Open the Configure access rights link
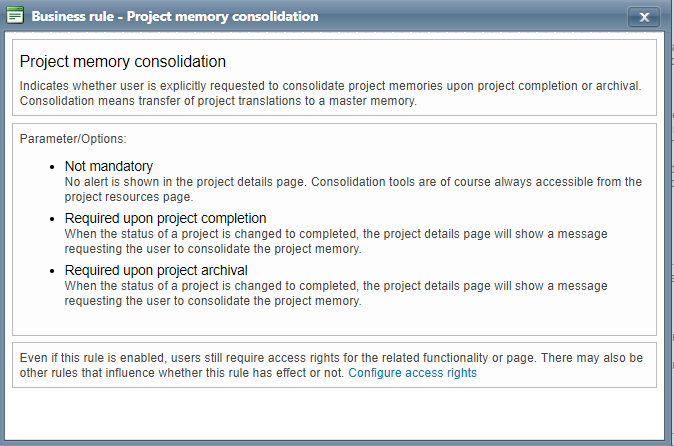Viewport: 674px width, 446px height. pyautogui.click(x=412, y=373)
